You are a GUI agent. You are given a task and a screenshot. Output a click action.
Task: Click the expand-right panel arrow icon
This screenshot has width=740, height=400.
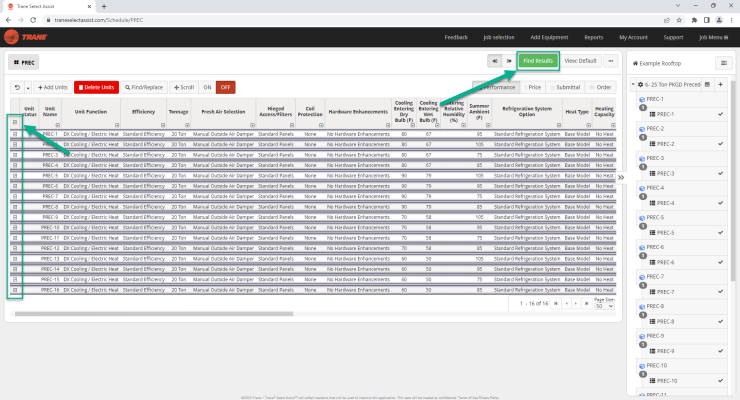tap(509, 61)
